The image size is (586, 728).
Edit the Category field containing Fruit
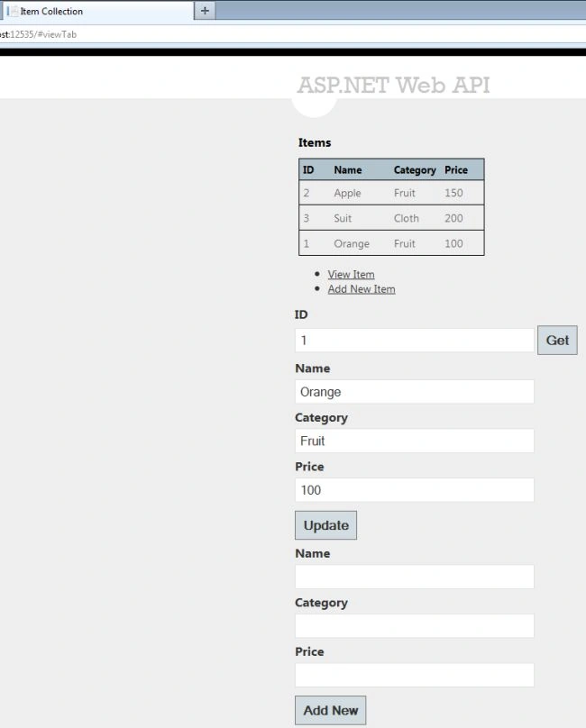415,441
